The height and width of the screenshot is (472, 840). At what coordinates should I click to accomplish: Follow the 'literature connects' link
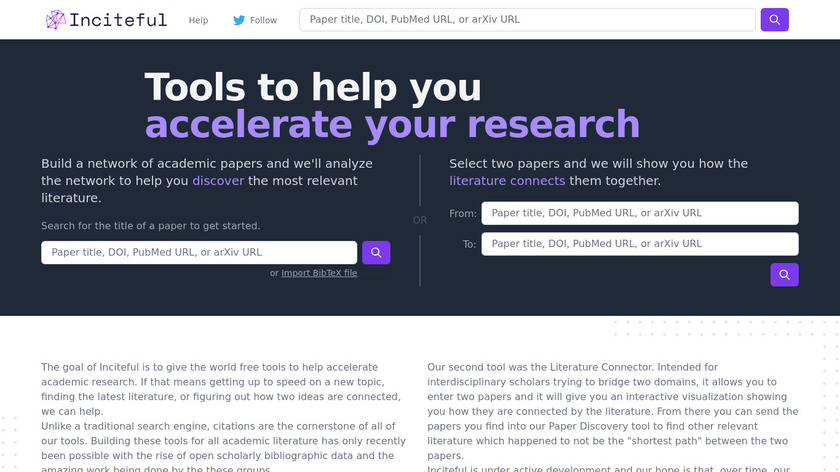tap(507, 181)
